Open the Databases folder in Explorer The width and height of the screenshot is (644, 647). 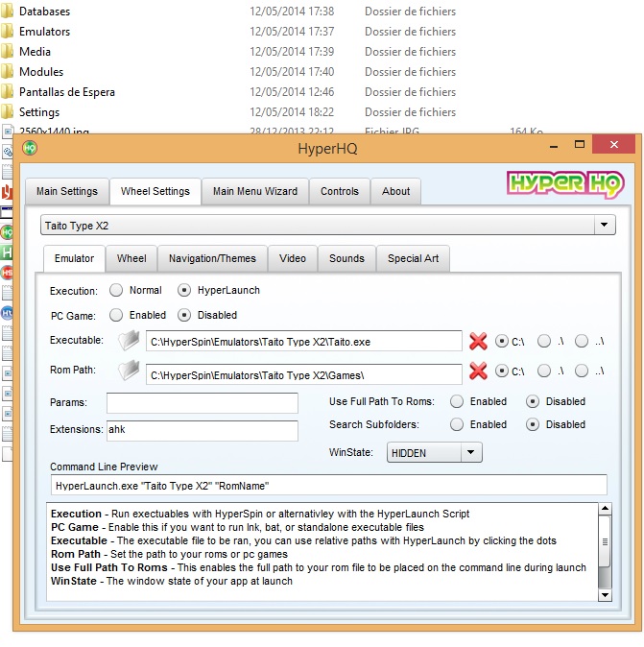click(7, 12)
